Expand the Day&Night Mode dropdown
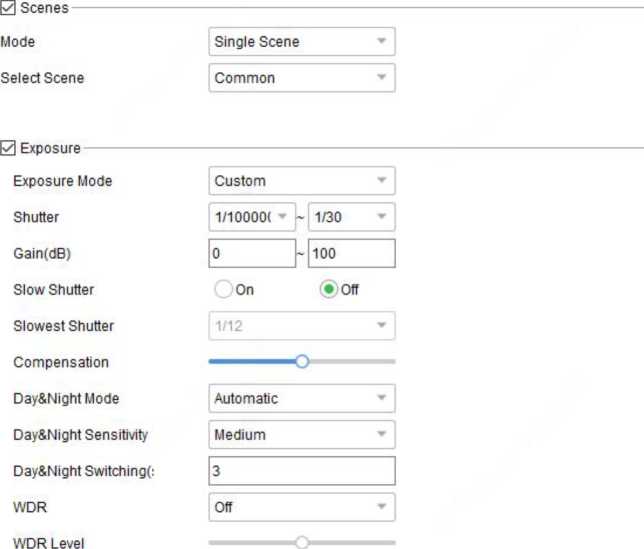 301,398
